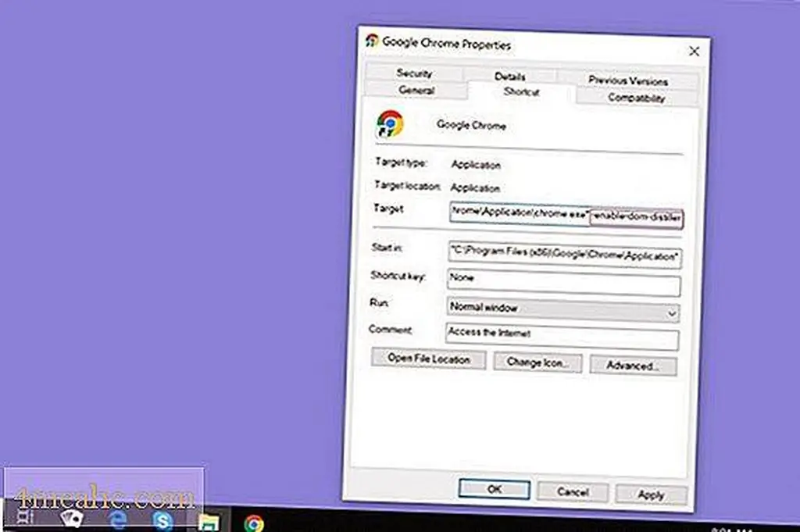800x532 pixels.
Task: Cancel the properties dialog
Action: (x=573, y=491)
